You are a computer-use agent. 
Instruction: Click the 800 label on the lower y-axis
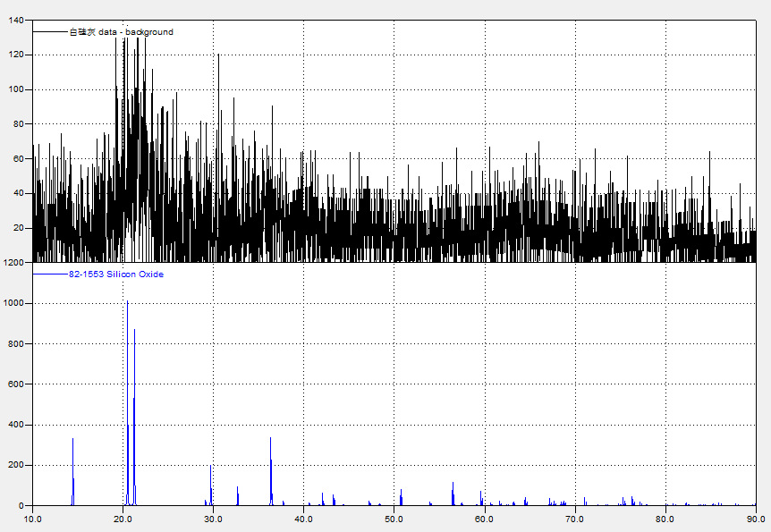tap(16, 343)
